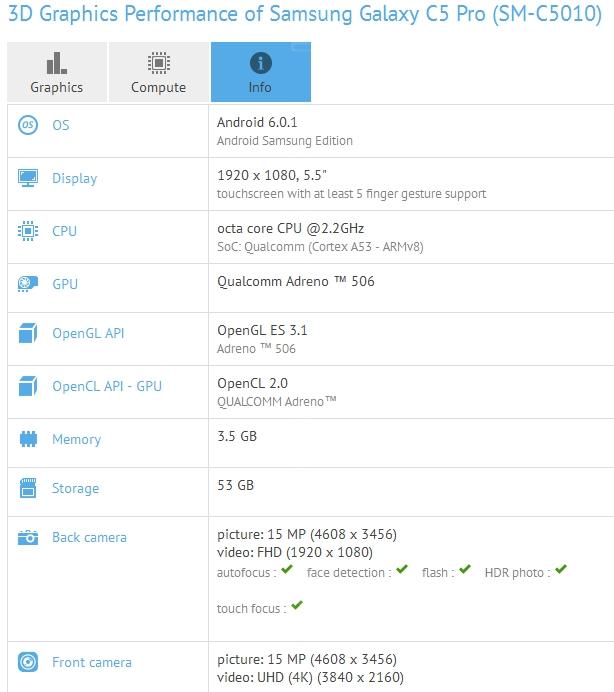The image size is (614, 692).
Task: Click the Memory label
Action: (x=77, y=440)
